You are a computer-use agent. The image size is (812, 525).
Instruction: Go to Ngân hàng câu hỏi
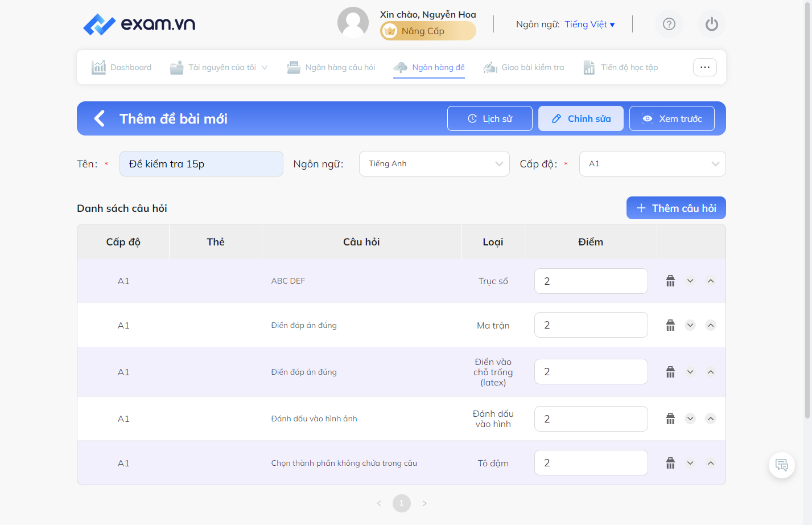(331, 67)
